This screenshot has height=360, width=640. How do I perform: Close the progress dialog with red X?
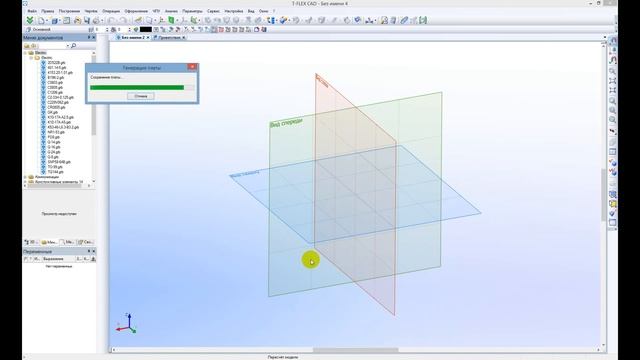click(192, 67)
